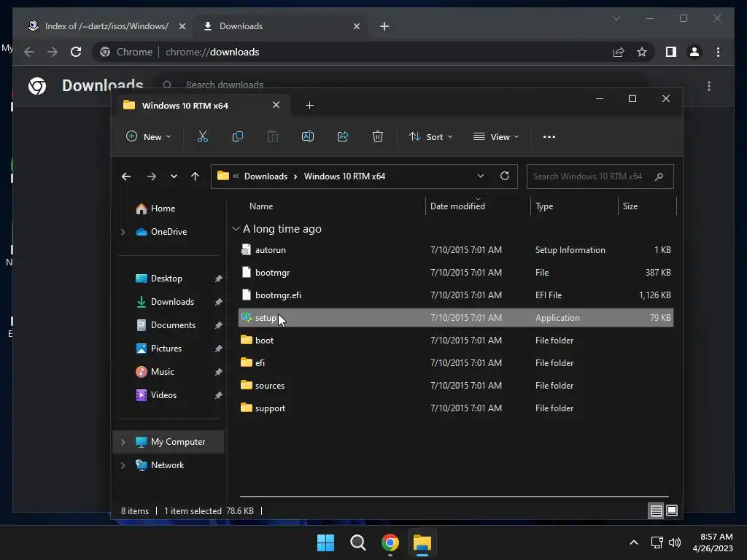Open Desktop in Quick access

click(166, 279)
